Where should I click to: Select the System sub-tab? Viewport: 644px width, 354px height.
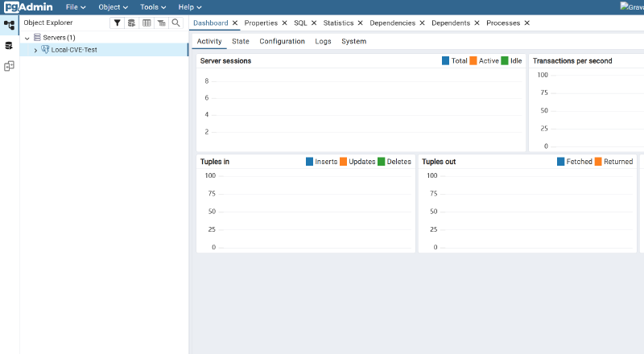(x=353, y=41)
